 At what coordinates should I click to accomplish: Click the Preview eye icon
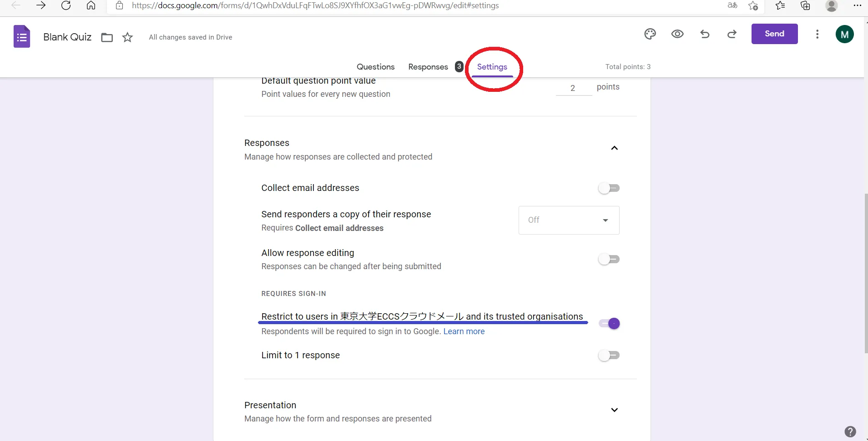point(677,34)
